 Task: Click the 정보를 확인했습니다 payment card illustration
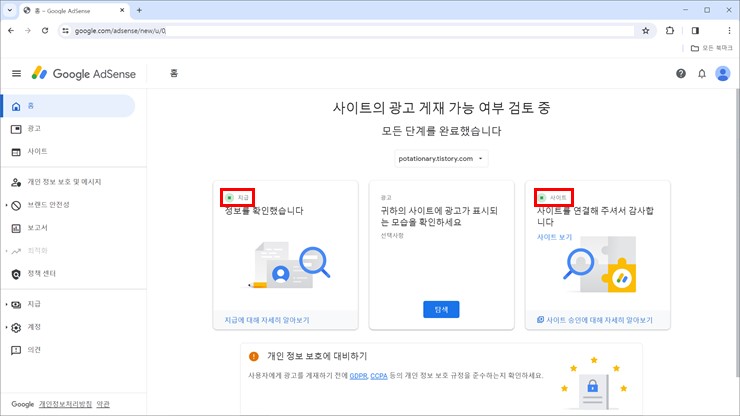(289, 265)
